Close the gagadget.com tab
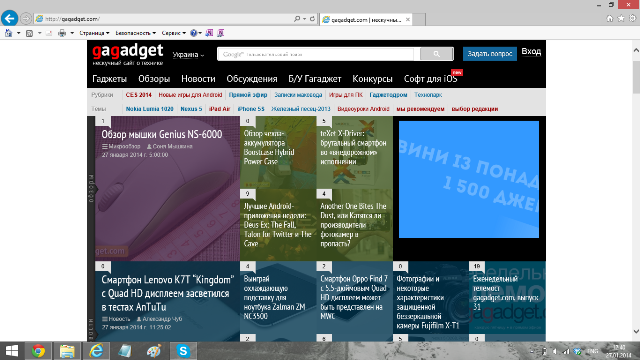 [408, 19]
